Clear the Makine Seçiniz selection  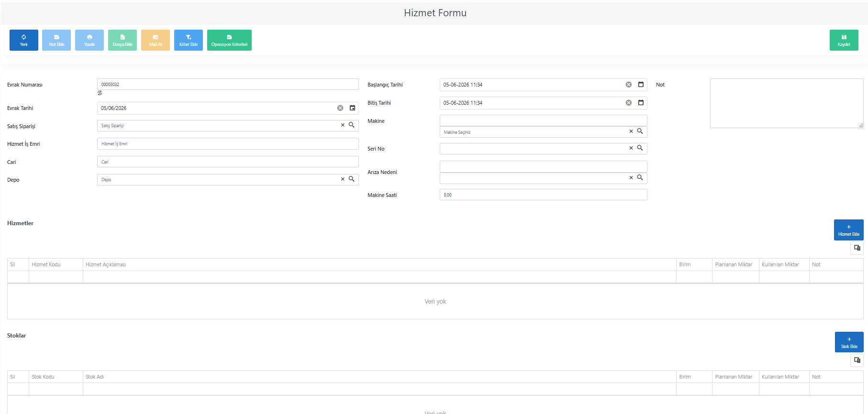(631, 131)
